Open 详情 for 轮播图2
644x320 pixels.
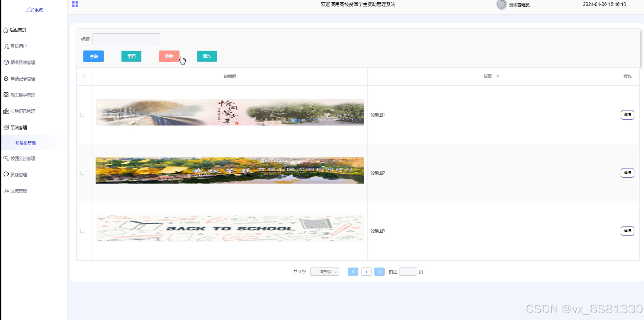pyautogui.click(x=627, y=173)
